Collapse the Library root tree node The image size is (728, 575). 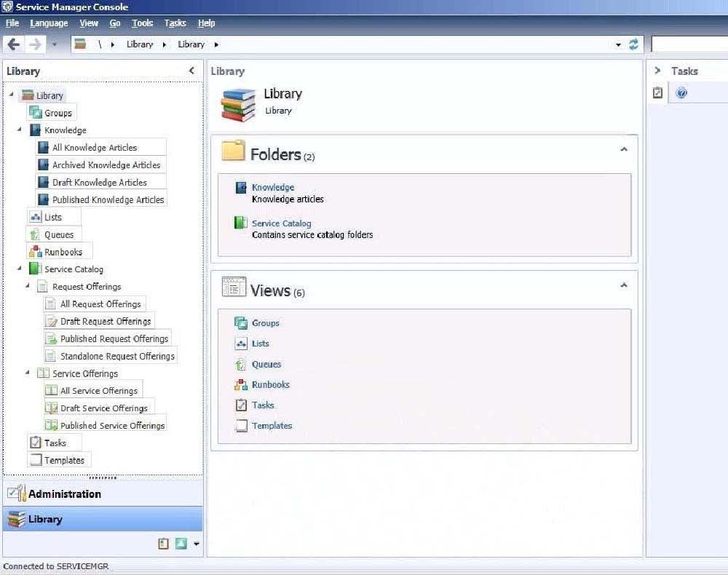tap(11, 95)
